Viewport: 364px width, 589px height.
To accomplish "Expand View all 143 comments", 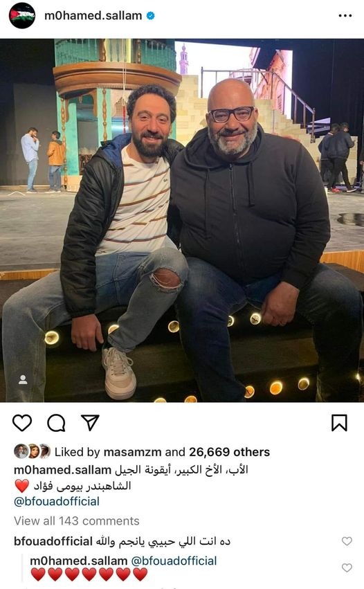I will point(77,521).
